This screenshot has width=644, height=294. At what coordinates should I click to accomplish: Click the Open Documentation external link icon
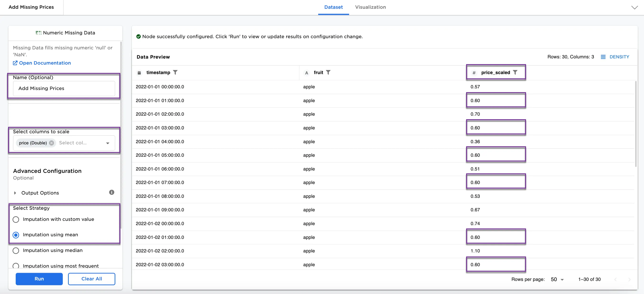[15, 63]
